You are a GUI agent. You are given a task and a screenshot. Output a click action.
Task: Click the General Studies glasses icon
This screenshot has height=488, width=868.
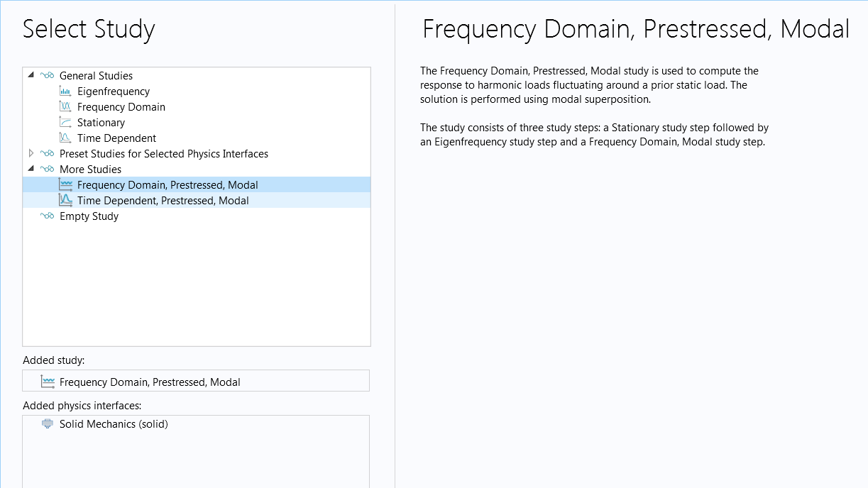click(x=48, y=76)
